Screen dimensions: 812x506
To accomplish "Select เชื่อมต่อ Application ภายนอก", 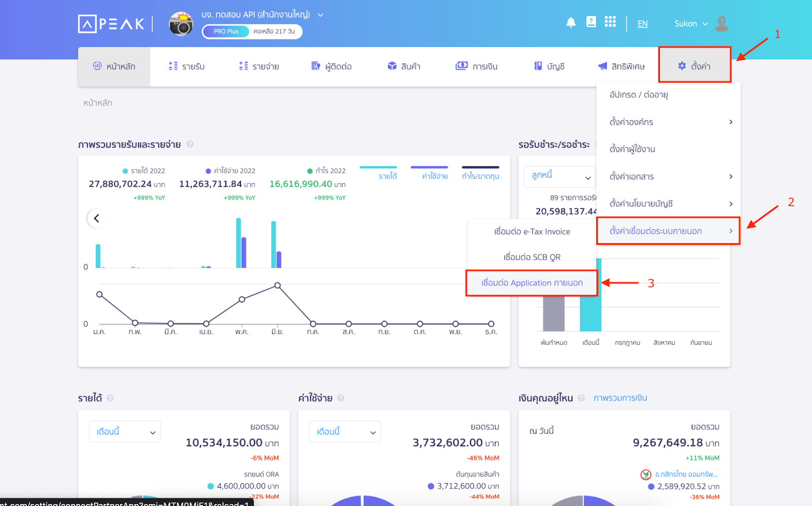I will pyautogui.click(x=532, y=283).
